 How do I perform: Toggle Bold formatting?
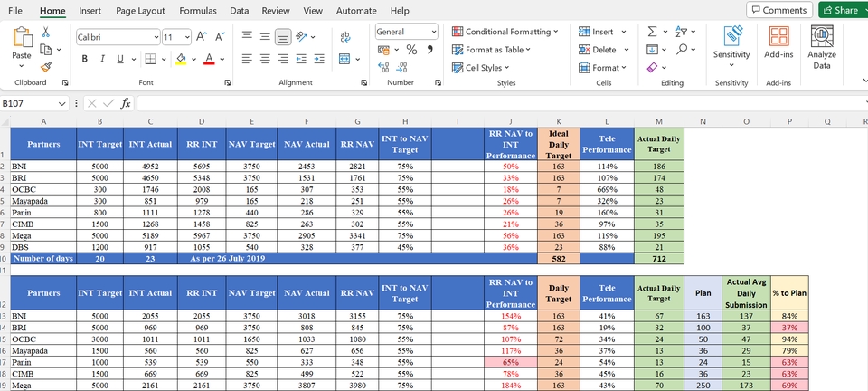[85, 59]
